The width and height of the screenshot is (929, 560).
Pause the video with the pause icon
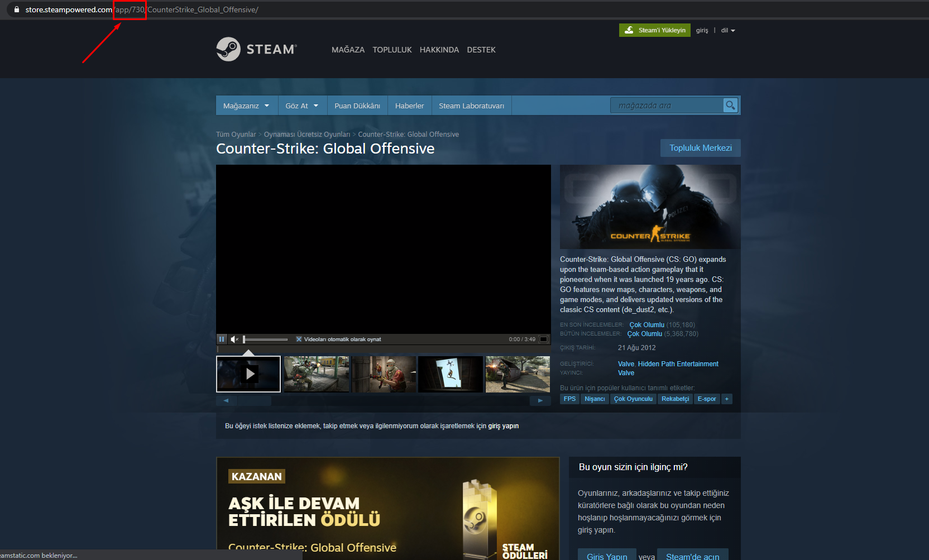click(222, 339)
